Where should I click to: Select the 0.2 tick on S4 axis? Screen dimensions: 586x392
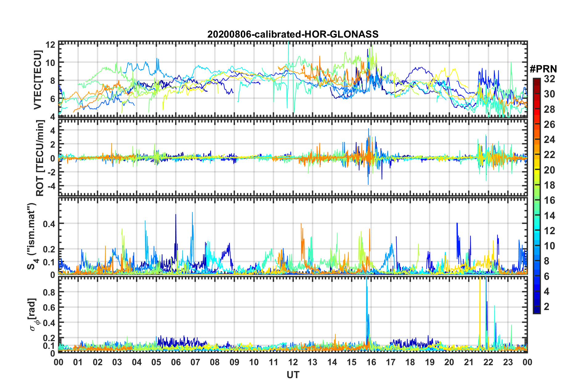tap(49, 249)
